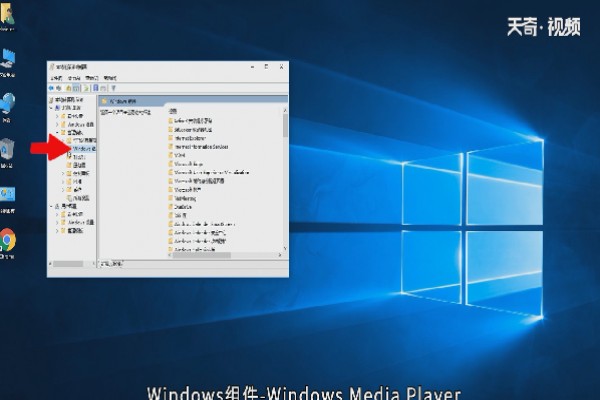Expand the 系统 (System) tree node
Viewport: 600px width, 400px height.
pos(63,190)
